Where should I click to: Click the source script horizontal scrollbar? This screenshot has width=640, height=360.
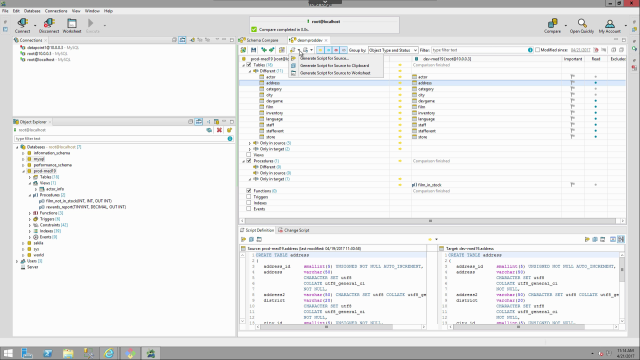(x=326, y=327)
